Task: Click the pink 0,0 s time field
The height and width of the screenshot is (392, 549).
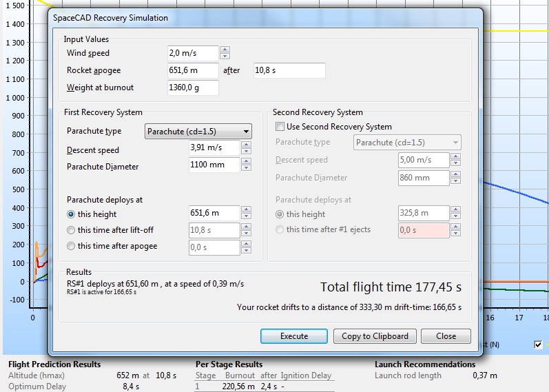Action: pos(424,231)
